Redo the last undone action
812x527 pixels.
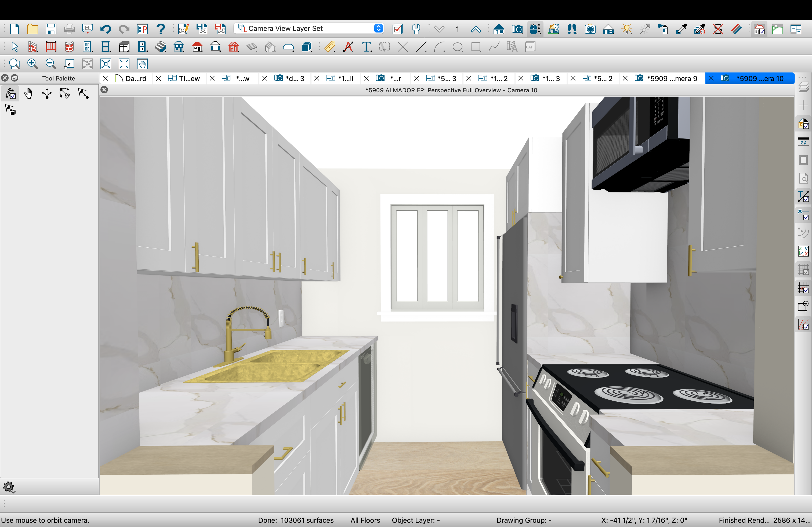[124, 29]
